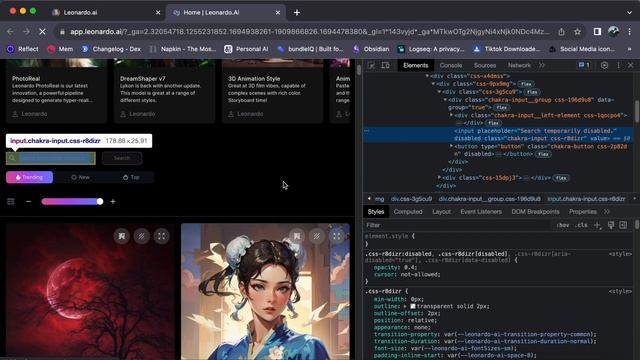Open the DreamShaper v7 model card

tap(164, 91)
